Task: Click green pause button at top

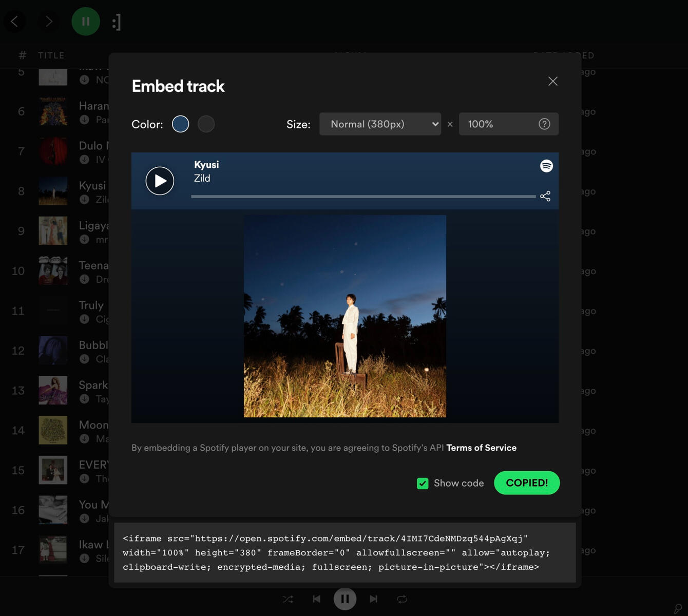Action: click(86, 22)
